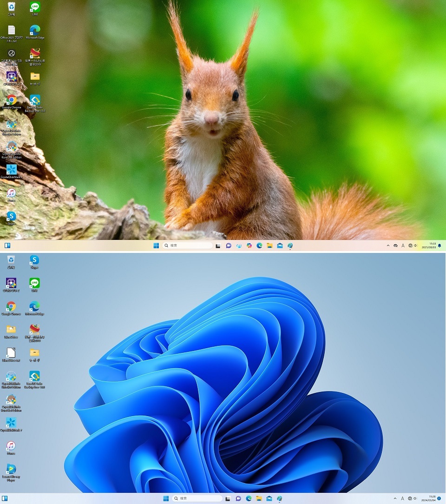Launch CrystalDiskInfo Kurei Kei Edition on squirrel desktop
The height and width of the screenshot is (504, 446).
12,150
